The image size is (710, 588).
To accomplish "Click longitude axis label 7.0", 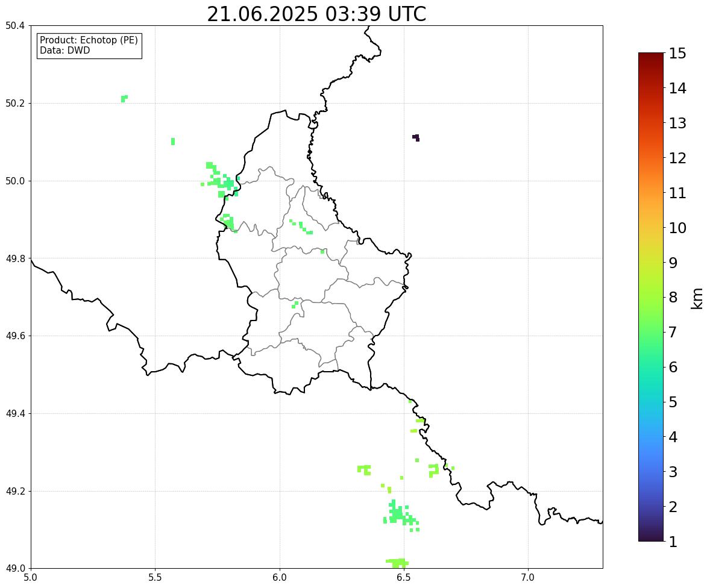I will click(x=528, y=578).
